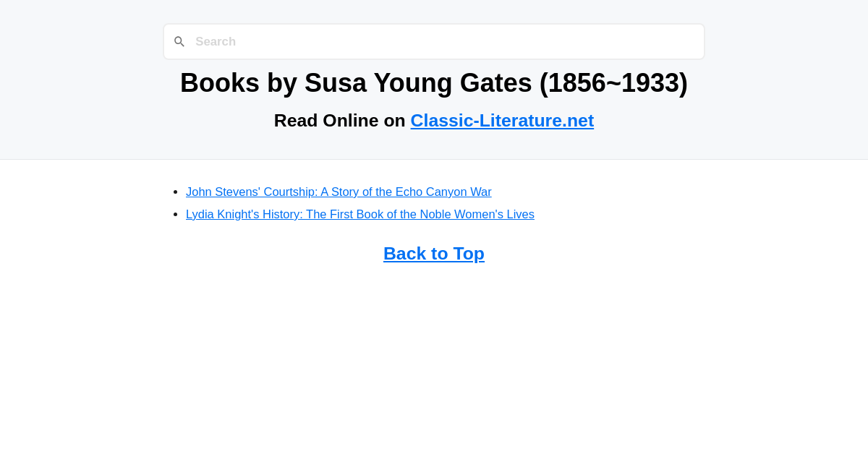This screenshot has height=454, width=868.
Task: Select the A Story of the Echo Canyon War link
Action: [339, 192]
